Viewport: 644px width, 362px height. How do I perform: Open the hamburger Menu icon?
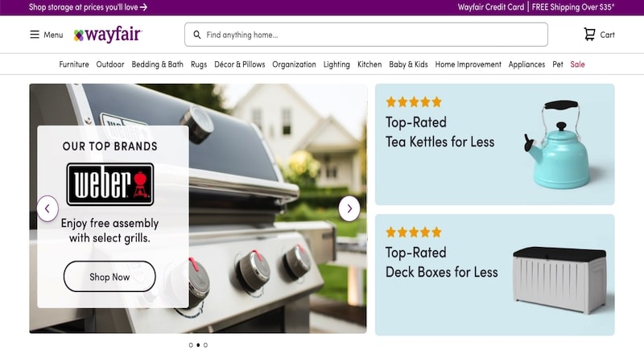[35, 35]
